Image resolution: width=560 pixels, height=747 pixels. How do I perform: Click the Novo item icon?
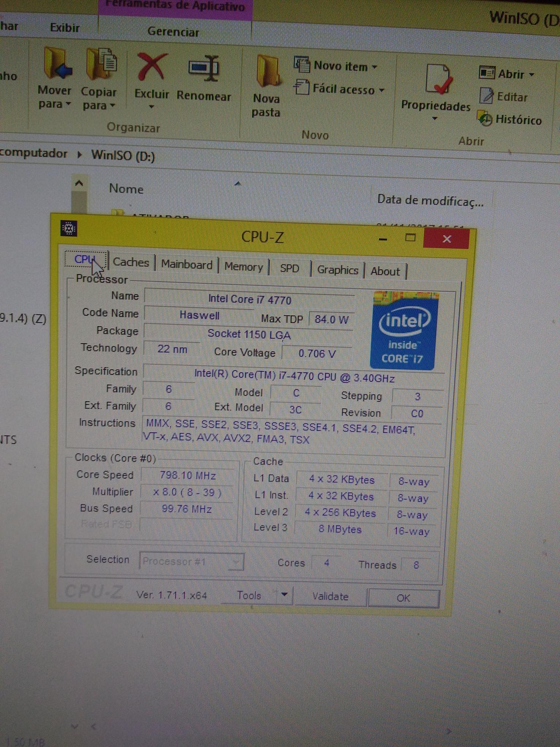click(302, 65)
